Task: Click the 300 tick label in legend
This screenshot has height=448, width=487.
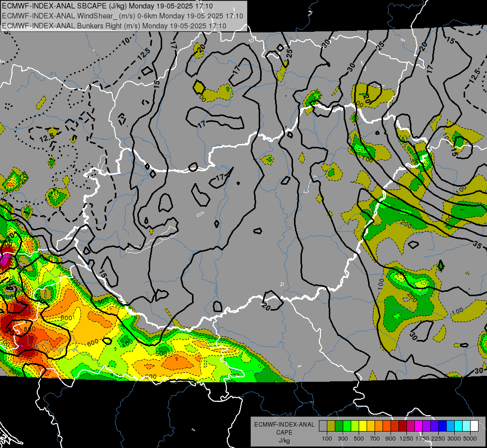Action: click(x=343, y=439)
